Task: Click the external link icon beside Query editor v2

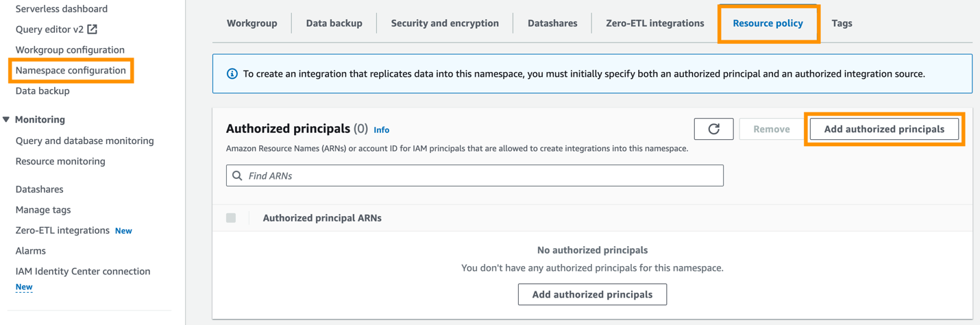Action: click(93, 29)
